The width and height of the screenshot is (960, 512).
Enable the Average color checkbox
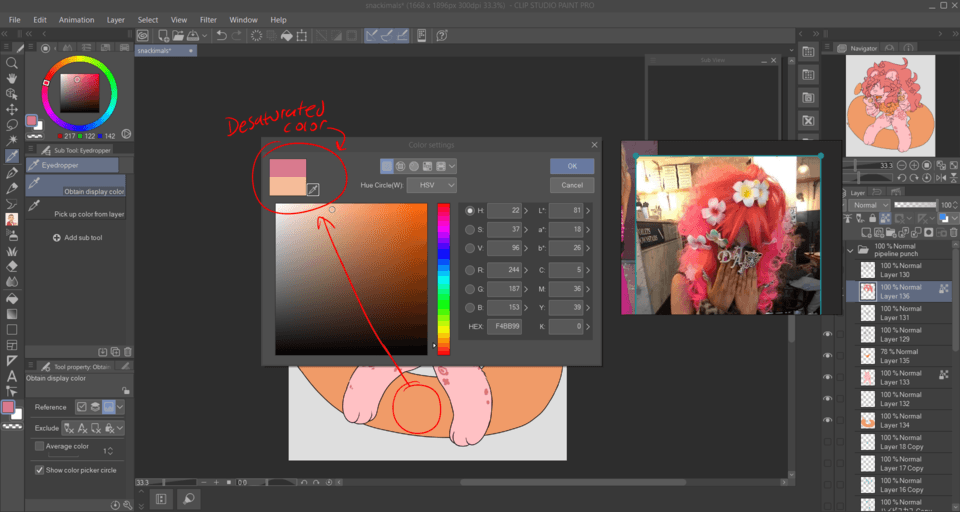[x=40, y=446]
